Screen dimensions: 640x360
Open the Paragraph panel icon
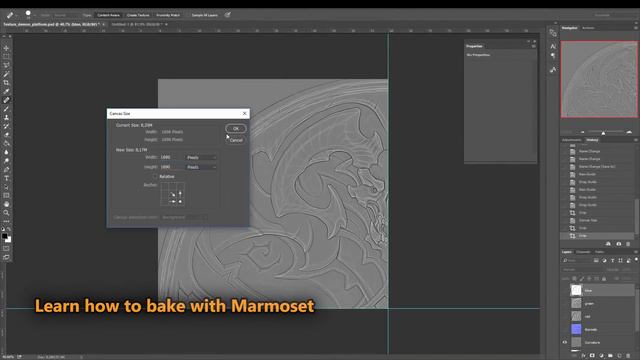coord(553,56)
